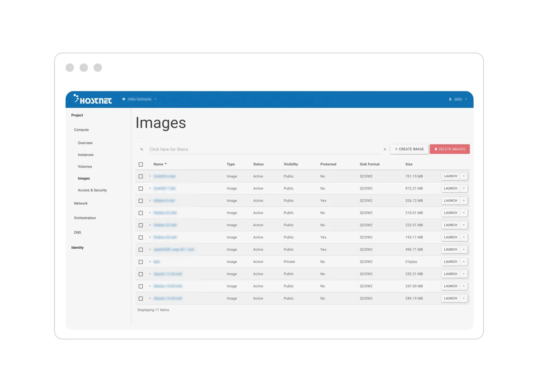Viewport: 538px width, 392px height.
Task: Expand details of the 0 bytes image row
Action: tap(150, 262)
